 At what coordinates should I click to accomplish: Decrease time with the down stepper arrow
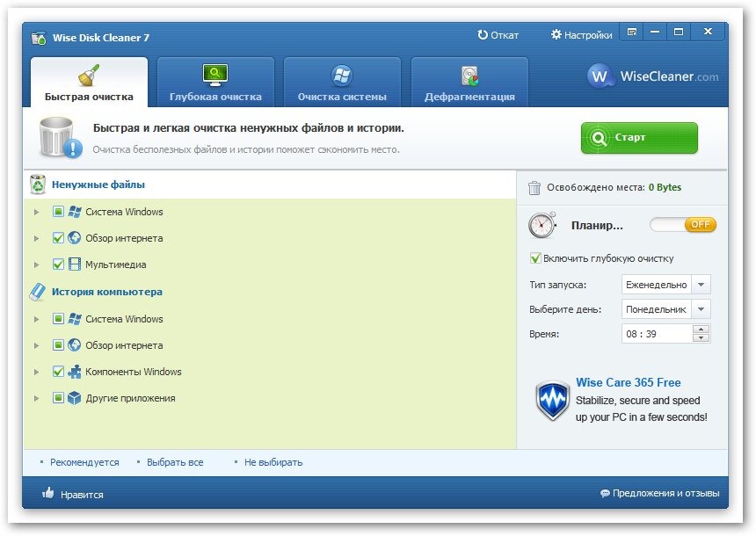(x=701, y=338)
